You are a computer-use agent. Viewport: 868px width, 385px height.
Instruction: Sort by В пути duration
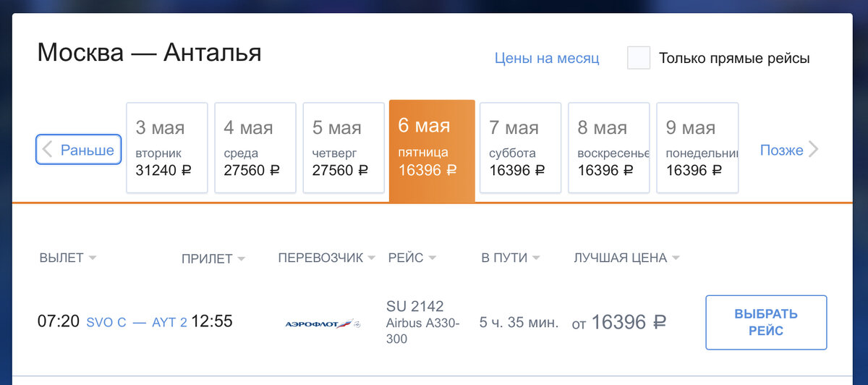click(536, 258)
